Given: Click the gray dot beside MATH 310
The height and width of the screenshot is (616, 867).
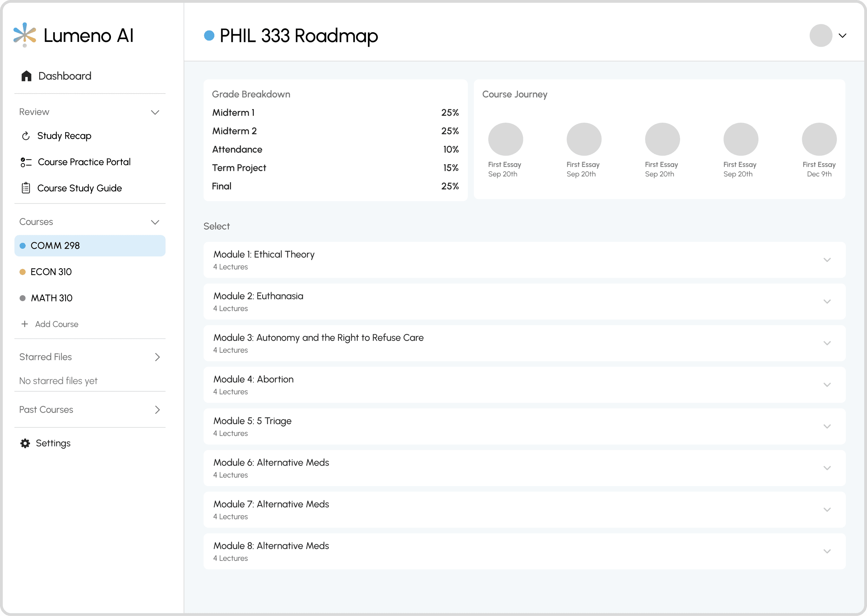Looking at the screenshot, I should click(x=23, y=298).
